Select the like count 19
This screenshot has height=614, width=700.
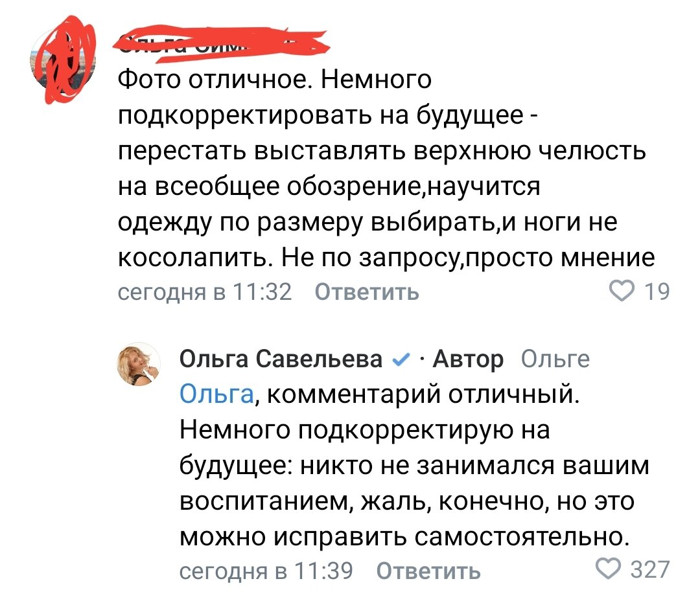point(657,292)
